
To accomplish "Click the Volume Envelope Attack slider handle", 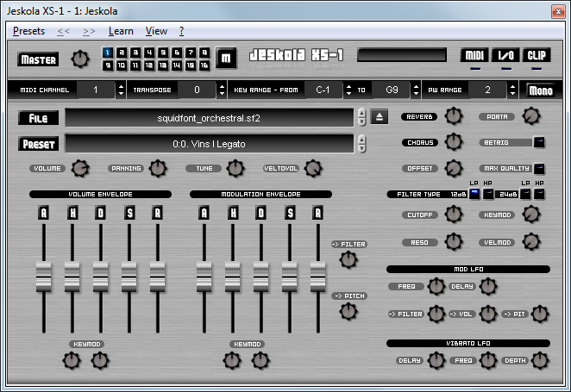I will pos(44,277).
